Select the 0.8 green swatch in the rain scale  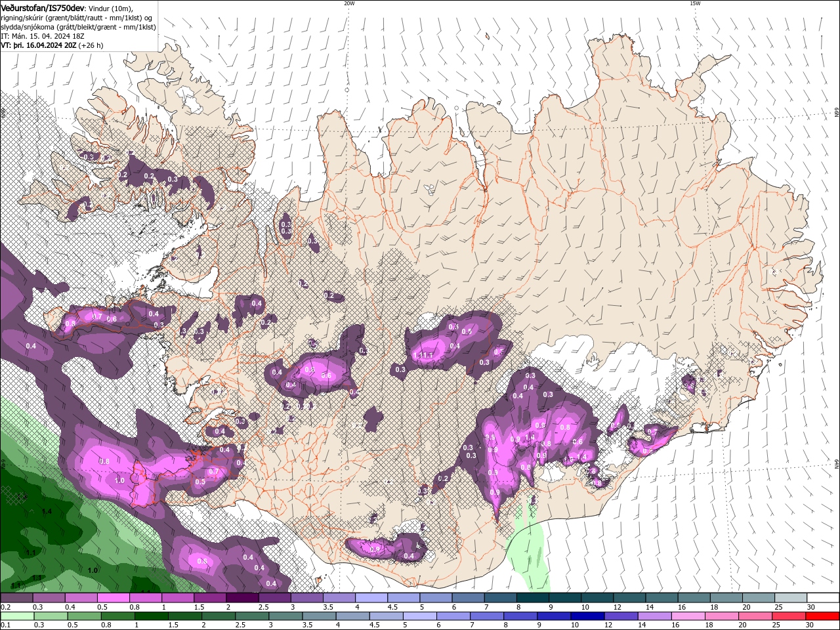pos(117,616)
